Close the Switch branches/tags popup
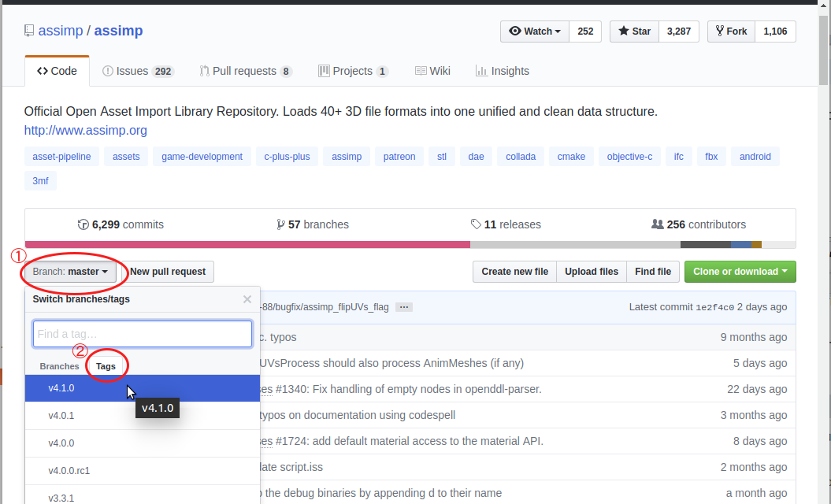 (x=247, y=299)
